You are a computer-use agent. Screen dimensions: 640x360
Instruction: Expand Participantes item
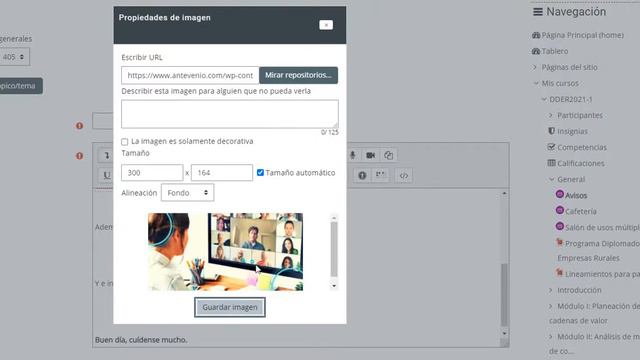coord(551,115)
